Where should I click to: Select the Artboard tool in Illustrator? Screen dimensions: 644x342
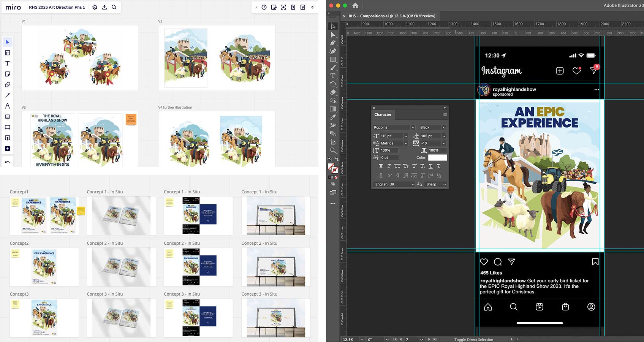(333, 142)
